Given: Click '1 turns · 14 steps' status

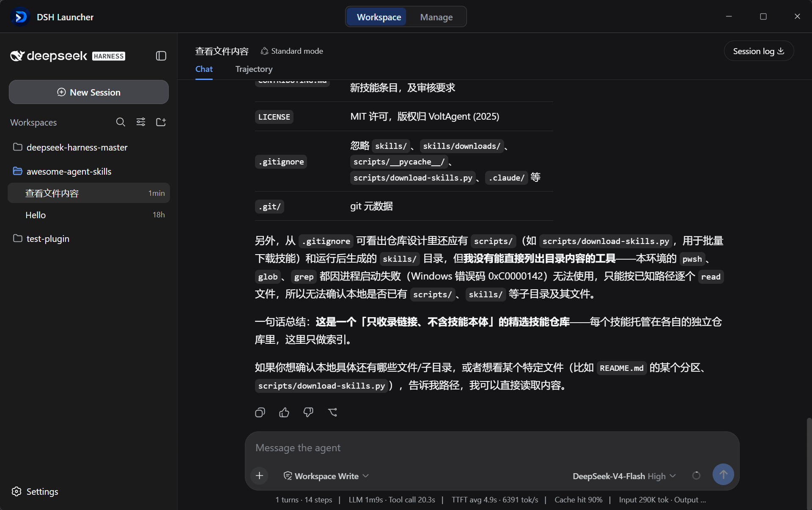Looking at the screenshot, I should [x=304, y=499].
